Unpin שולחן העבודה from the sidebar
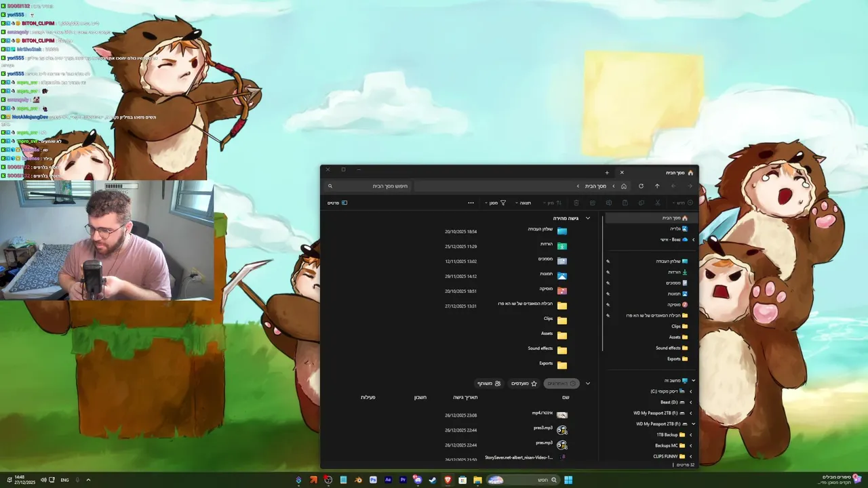 tap(608, 261)
